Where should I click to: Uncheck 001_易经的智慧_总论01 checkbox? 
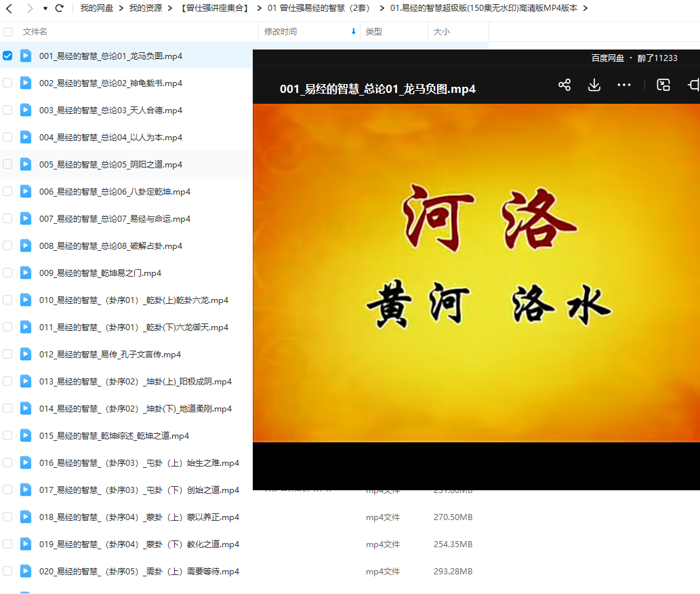click(x=7, y=56)
